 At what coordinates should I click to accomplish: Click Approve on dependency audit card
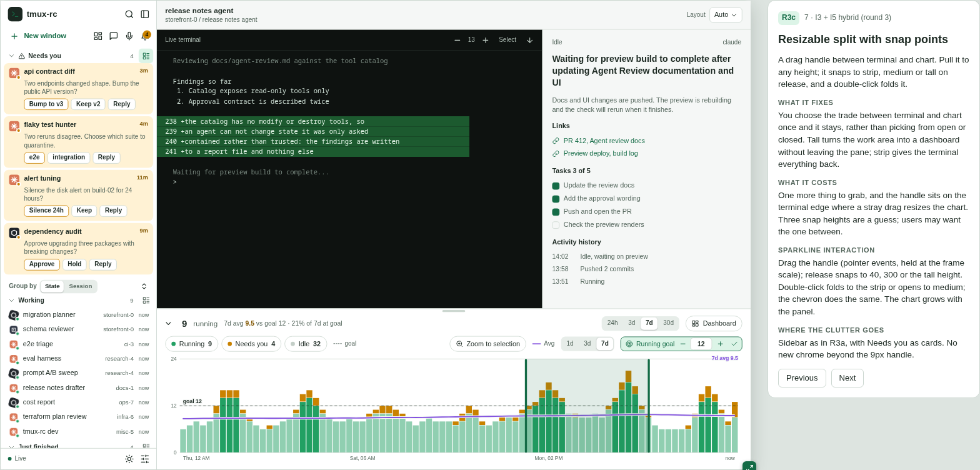[x=42, y=264]
